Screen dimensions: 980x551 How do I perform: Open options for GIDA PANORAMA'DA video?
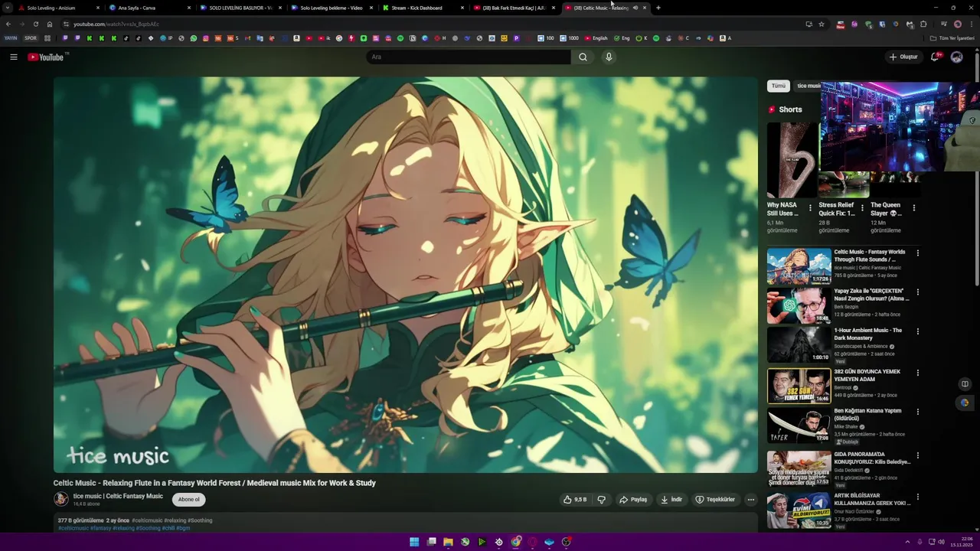pyautogui.click(x=918, y=456)
